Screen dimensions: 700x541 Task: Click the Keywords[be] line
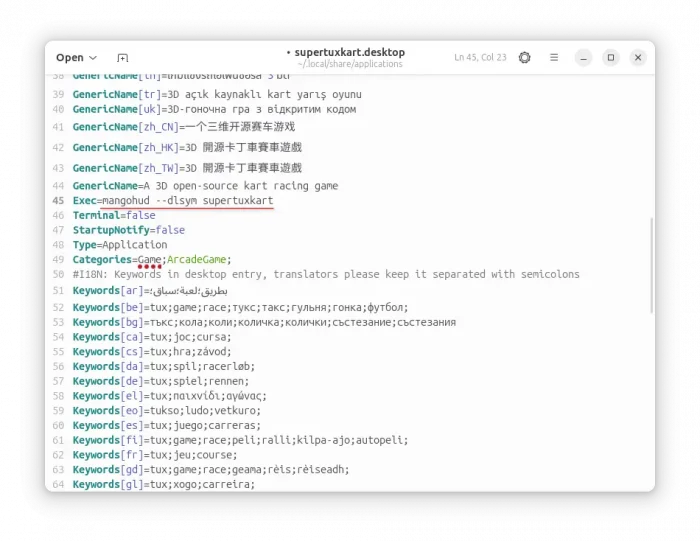tap(240, 308)
